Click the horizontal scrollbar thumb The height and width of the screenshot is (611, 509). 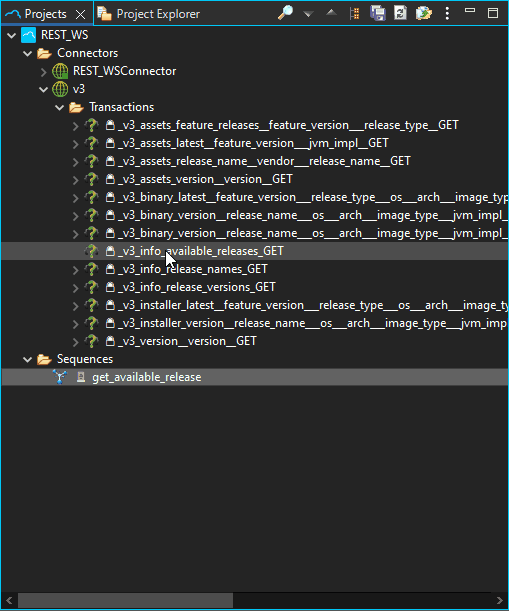point(125,600)
